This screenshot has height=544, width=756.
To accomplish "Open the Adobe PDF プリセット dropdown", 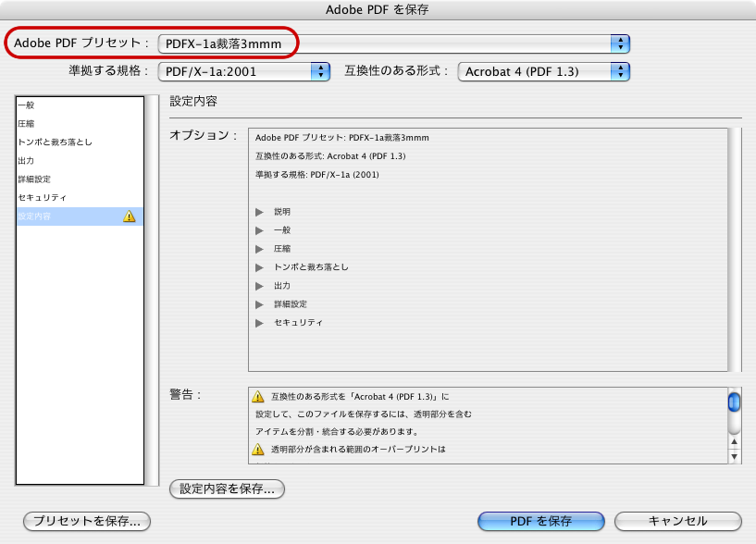I will (394, 43).
